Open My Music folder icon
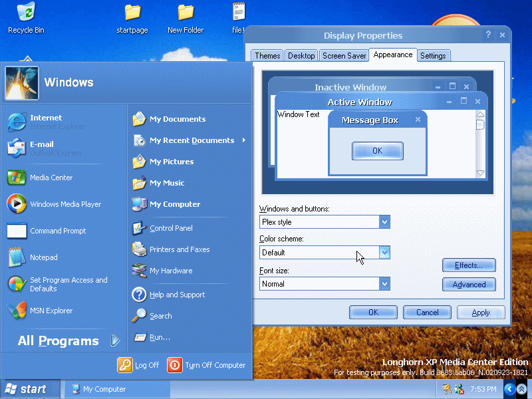Screen dimensions: 532x399 [x=139, y=183]
